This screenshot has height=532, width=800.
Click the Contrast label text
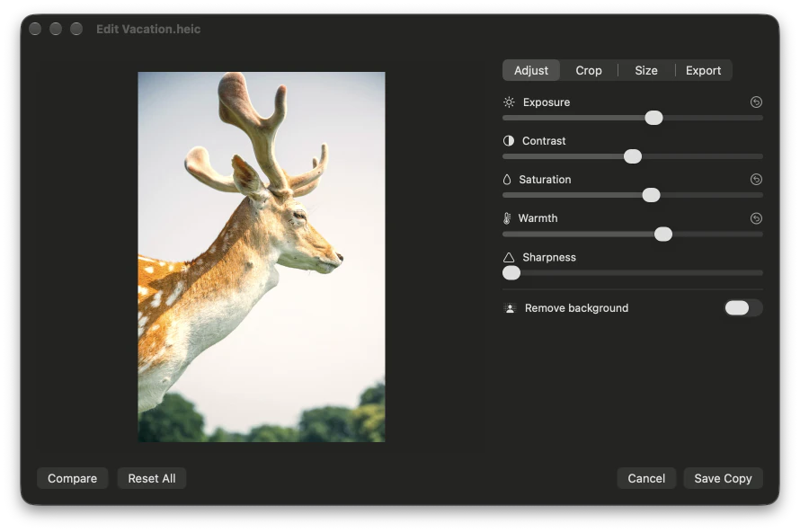(544, 141)
